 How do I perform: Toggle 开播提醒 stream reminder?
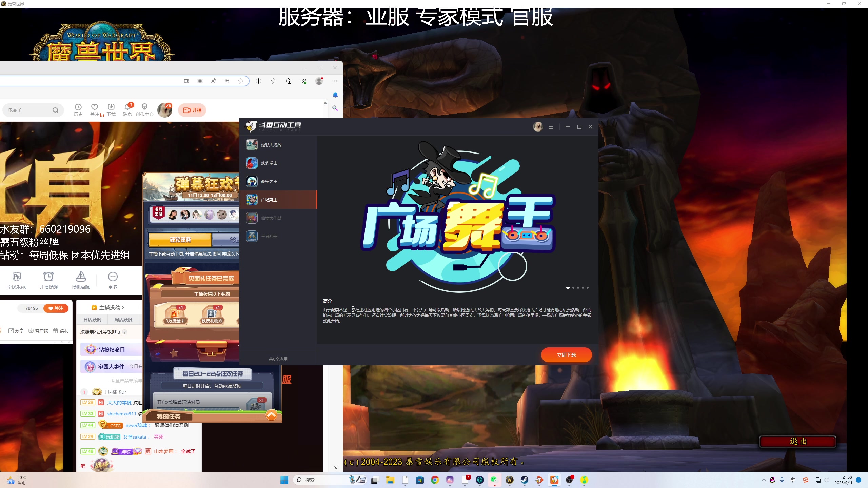[x=48, y=280]
